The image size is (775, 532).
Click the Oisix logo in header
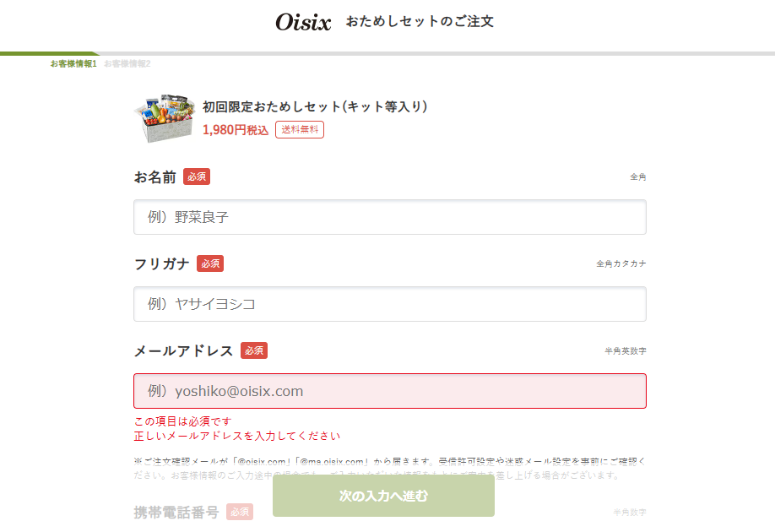[303, 22]
